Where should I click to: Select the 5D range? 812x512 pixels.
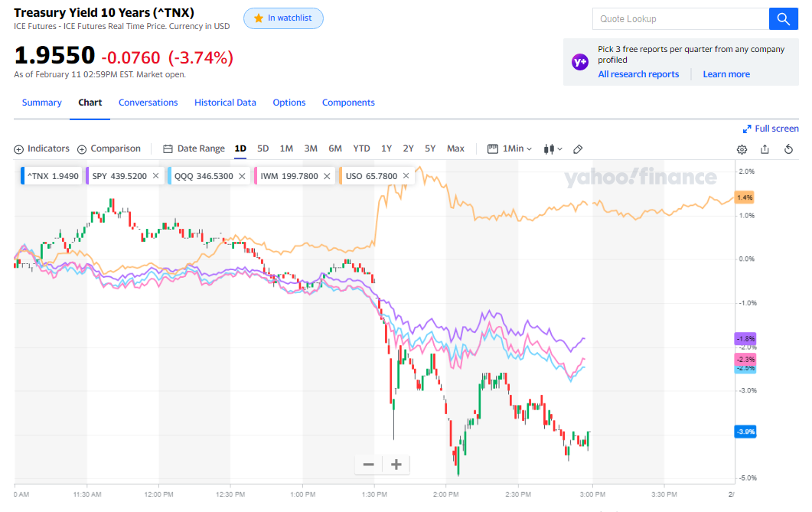pyautogui.click(x=263, y=148)
